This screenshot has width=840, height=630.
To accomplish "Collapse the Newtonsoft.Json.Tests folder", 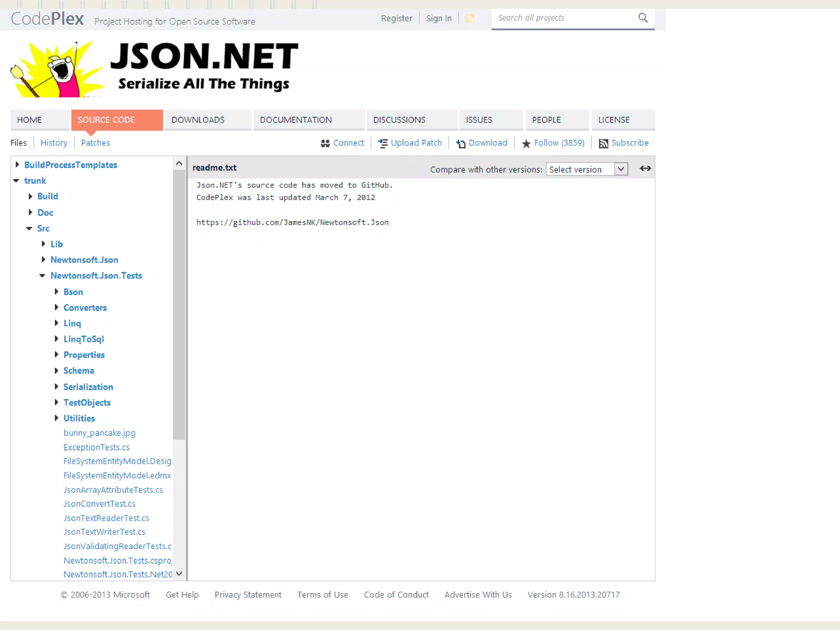I will (42, 276).
